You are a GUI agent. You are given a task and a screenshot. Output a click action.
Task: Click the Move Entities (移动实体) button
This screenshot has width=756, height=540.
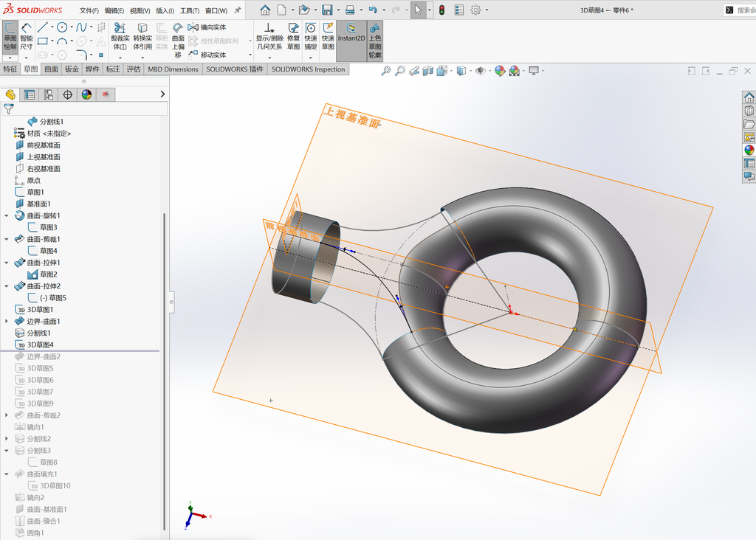tap(207, 55)
